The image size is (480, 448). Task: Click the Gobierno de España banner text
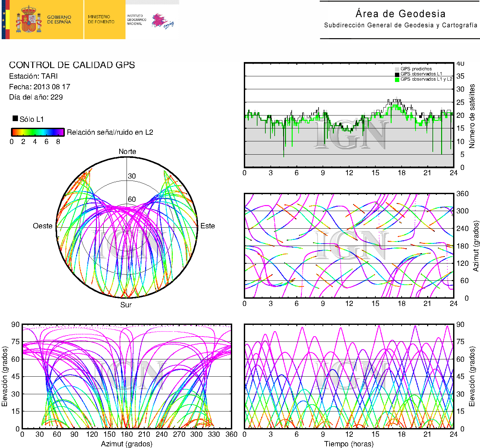coord(59,20)
